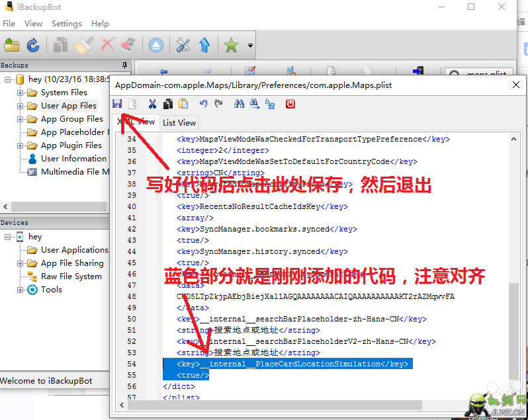Select User App Files in backup tree
Image resolution: width=528 pixels, height=420 pixels.
tap(69, 106)
